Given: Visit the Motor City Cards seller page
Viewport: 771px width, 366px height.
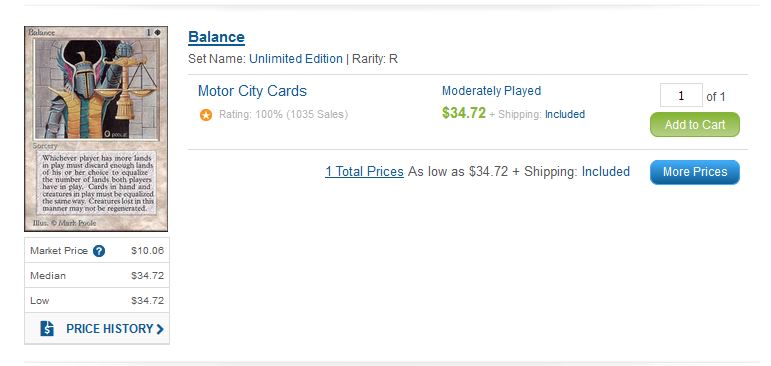Looking at the screenshot, I should 252,91.
